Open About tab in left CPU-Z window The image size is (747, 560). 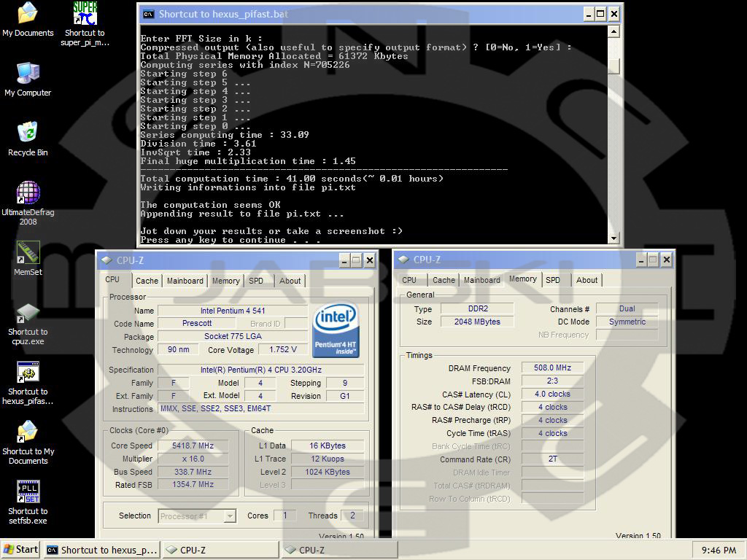pos(290,281)
